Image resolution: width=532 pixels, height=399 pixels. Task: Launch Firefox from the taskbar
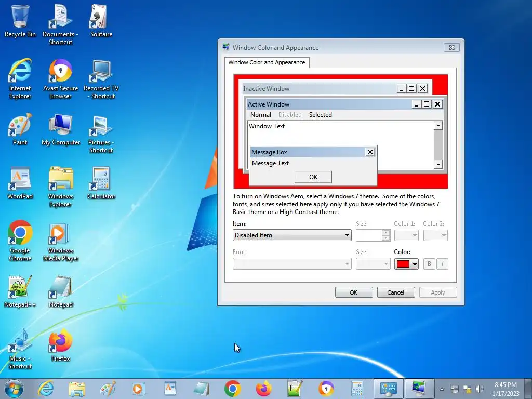pos(263,389)
